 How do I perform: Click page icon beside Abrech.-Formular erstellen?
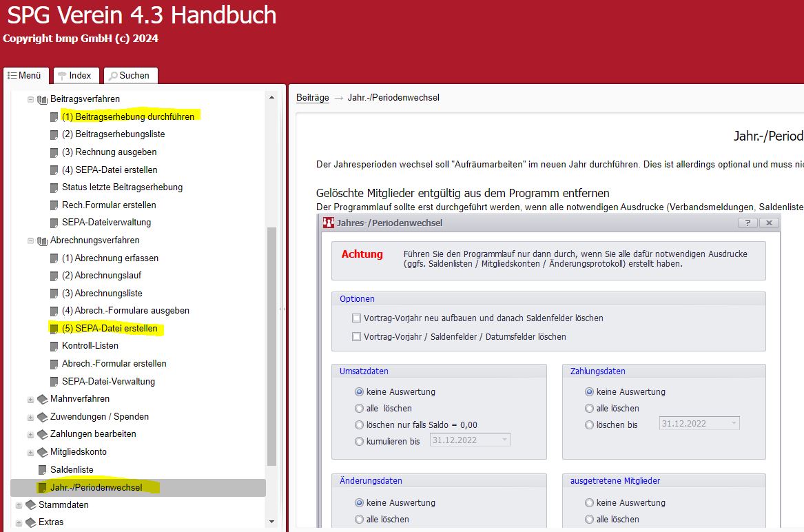pyautogui.click(x=54, y=365)
